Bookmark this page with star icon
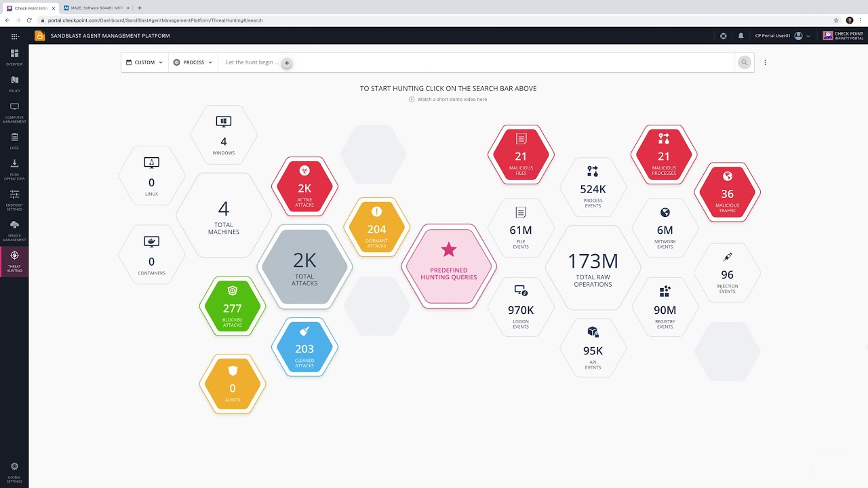The width and height of the screenshot is (868, 488). (836, 20)
